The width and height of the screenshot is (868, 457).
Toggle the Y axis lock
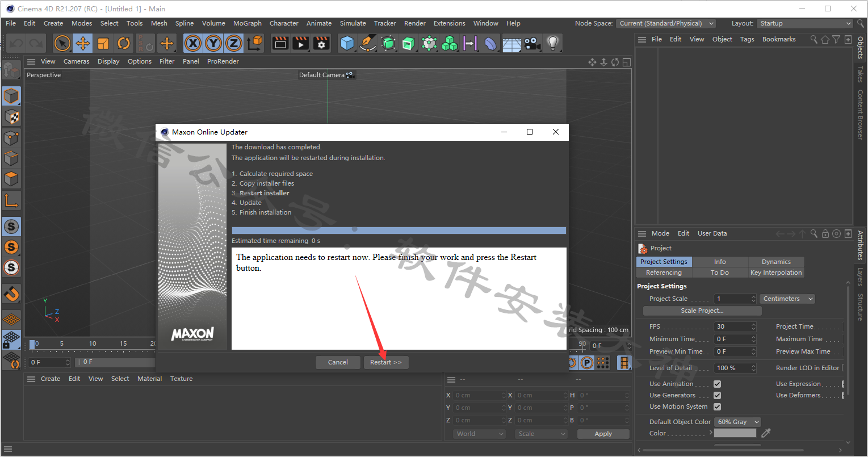click(x=213, y=43)
